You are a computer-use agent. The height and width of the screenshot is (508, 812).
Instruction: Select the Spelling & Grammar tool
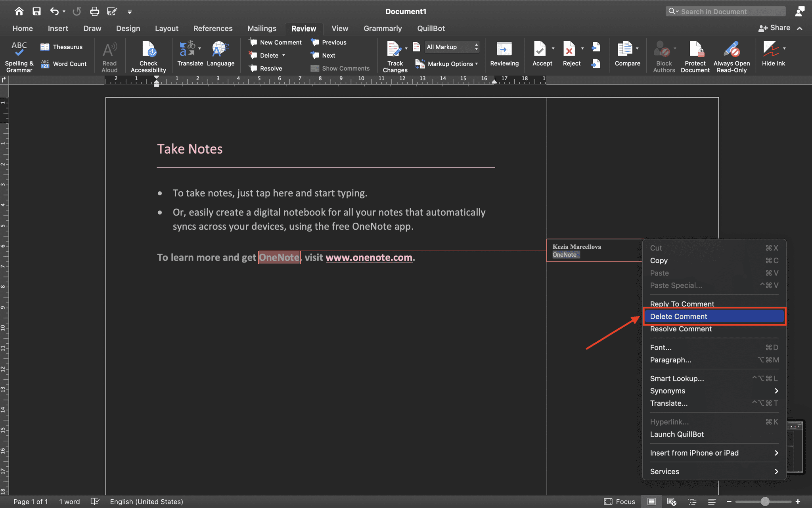[19, 56]
